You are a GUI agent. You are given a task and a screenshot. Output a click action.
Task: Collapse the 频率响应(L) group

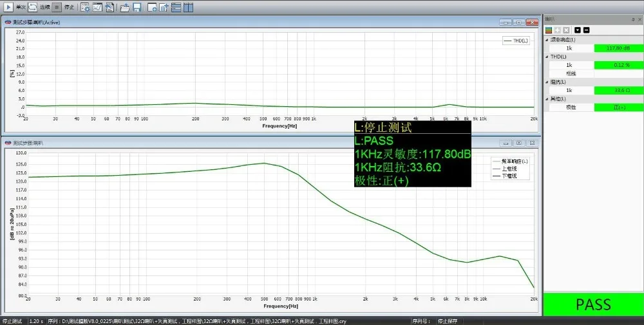click(x=547, y=40)
